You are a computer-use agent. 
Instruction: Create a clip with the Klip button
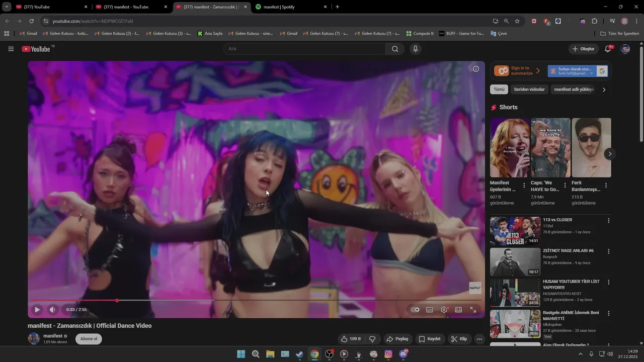[x=459, y=339]
